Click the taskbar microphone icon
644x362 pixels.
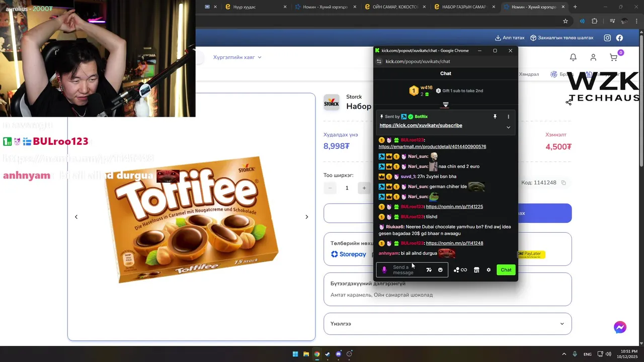[x=575, y=354]
